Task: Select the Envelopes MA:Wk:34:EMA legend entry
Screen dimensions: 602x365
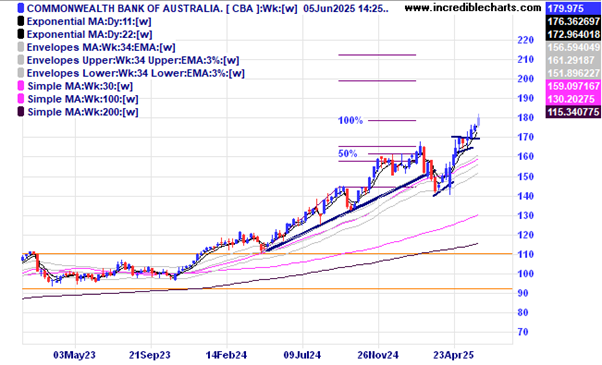Action: (101, 48)
